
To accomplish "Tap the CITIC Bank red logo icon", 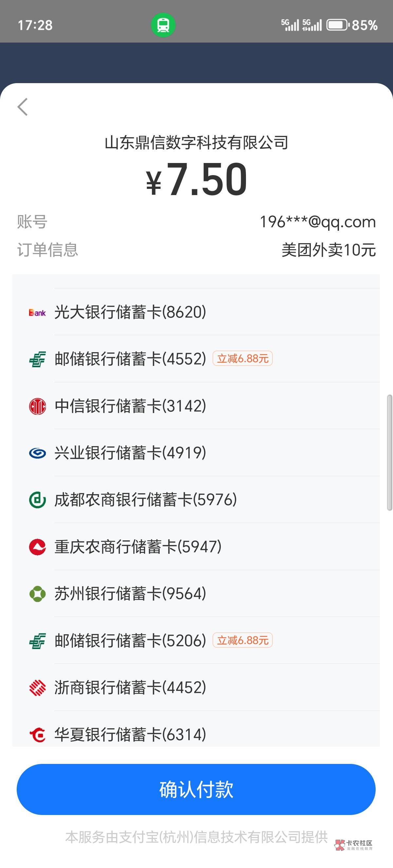I will [x=37, y=406].
